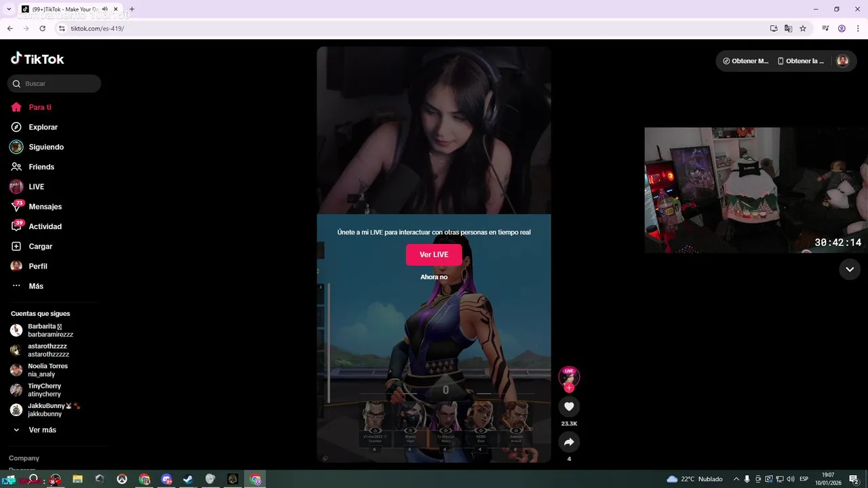This screenshot has height=488, width=868.
Task: Open the notification center icon
Action: tap(854, 479)
